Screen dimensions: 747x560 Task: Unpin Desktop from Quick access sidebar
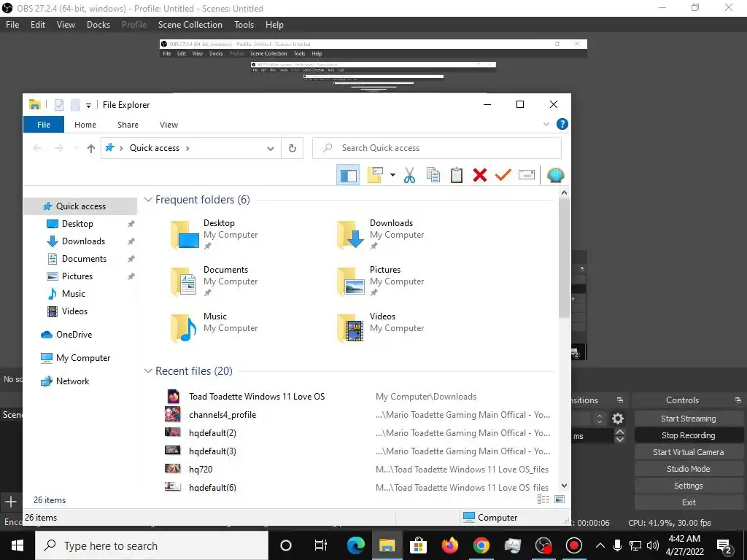[131, 224]
